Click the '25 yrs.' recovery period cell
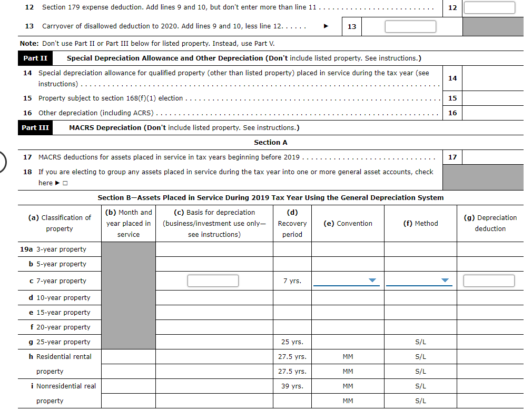532x410 pixels. tap(292, 342)
